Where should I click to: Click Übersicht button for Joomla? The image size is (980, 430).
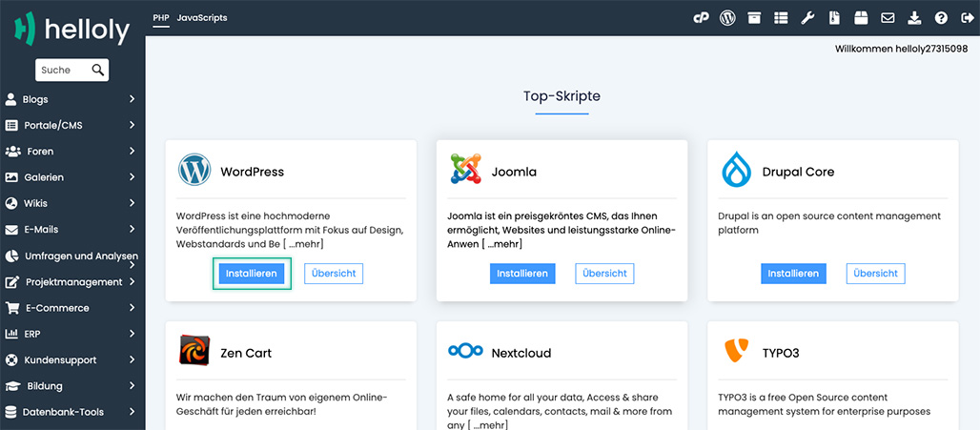pyautogui.click(x=604, y=274)
